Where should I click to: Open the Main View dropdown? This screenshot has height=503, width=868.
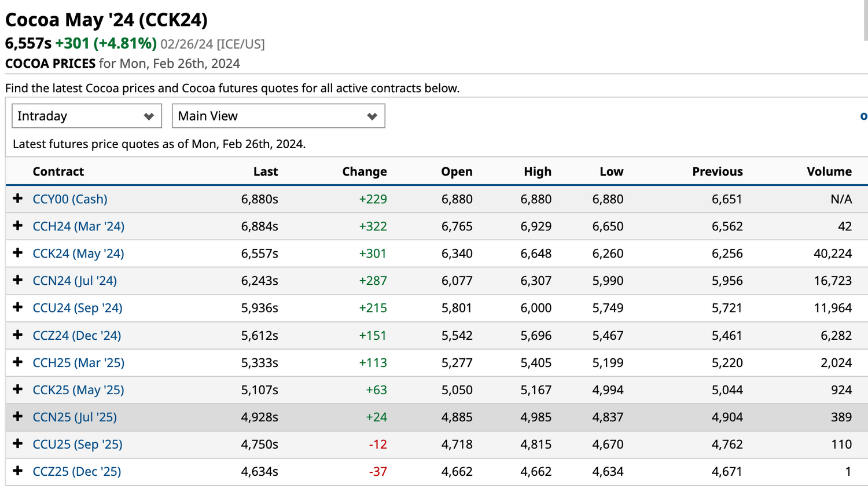click(x=278, y=115)
